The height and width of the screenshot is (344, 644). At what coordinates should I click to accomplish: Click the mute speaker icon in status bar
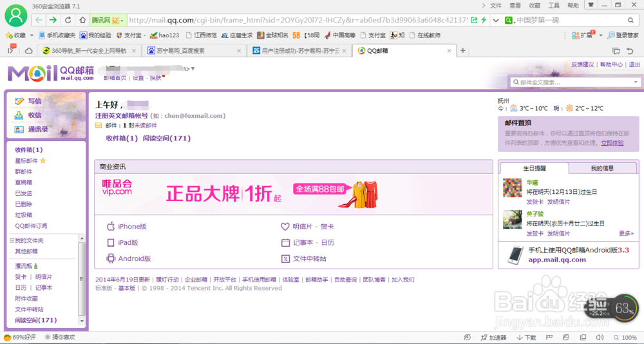pyautogui.click(x=599, y=338)
